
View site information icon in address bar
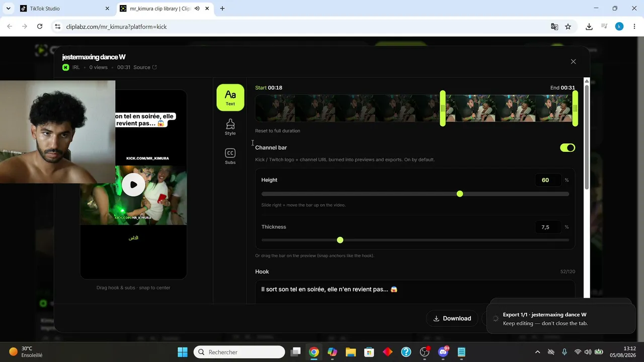pyautogui.click(x=57, y=27)
